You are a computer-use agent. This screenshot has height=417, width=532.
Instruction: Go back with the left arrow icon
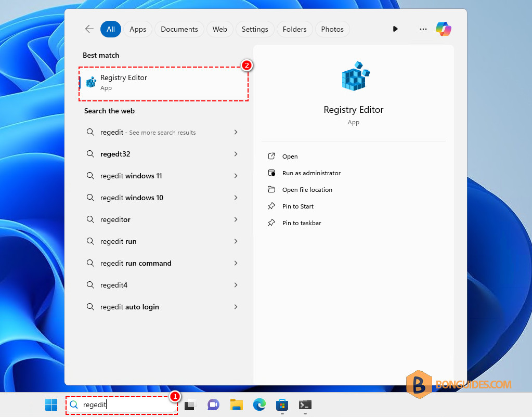89,29
